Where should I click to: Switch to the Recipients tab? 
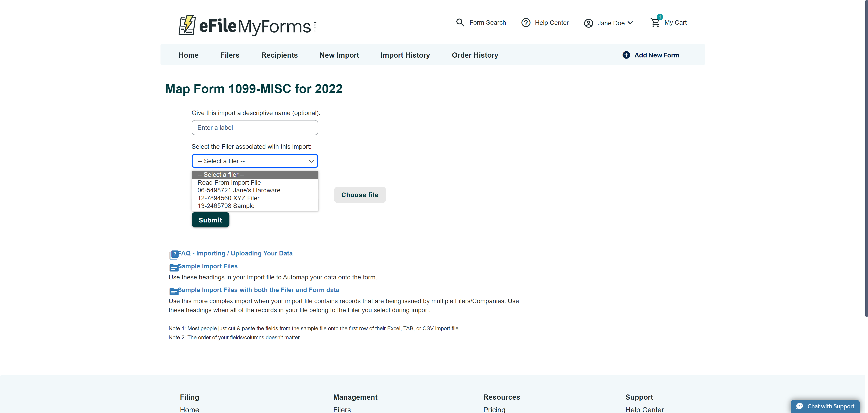(x=279, y=55)
